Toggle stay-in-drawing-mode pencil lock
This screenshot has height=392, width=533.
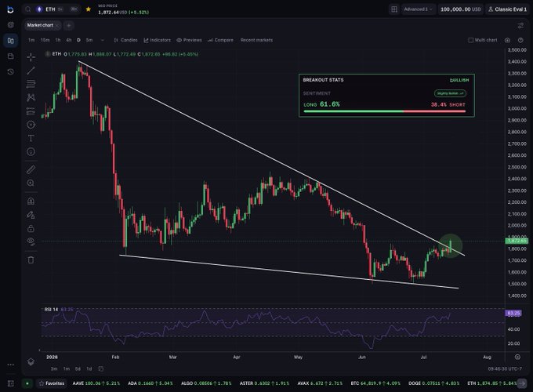(x=31, y=215)
